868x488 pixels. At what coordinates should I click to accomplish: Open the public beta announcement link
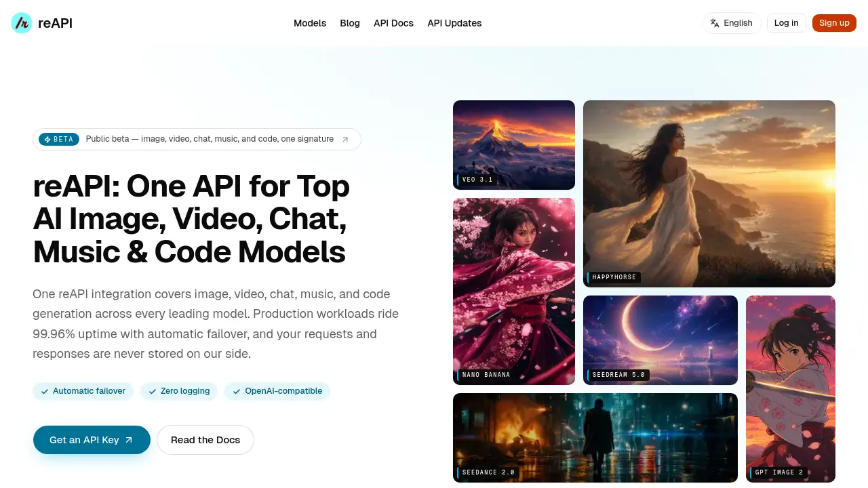[197, 140]
